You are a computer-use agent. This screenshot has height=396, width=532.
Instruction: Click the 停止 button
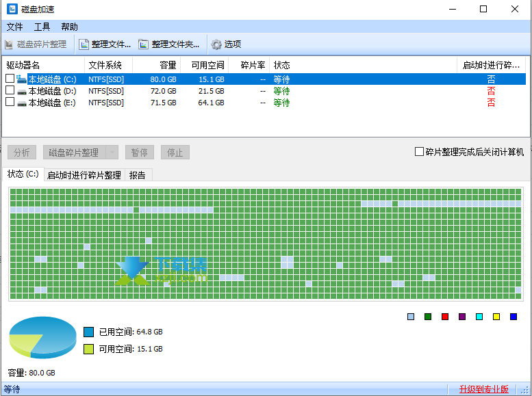[x=175, y=153]
